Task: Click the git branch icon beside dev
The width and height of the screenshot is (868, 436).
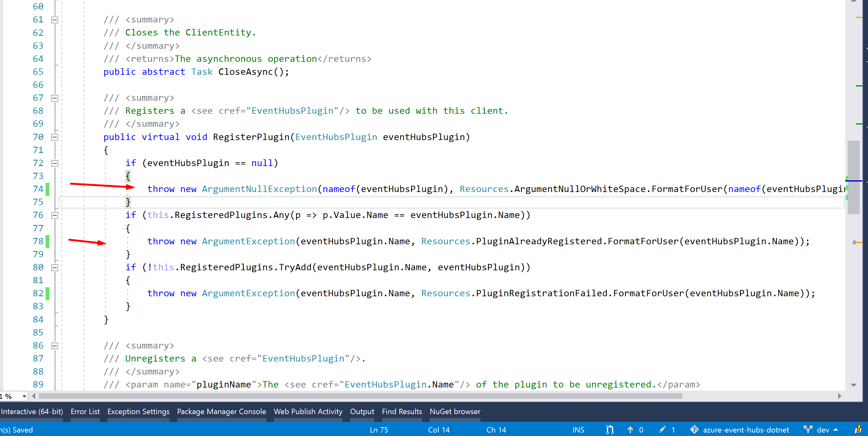Action: [808, 430]
